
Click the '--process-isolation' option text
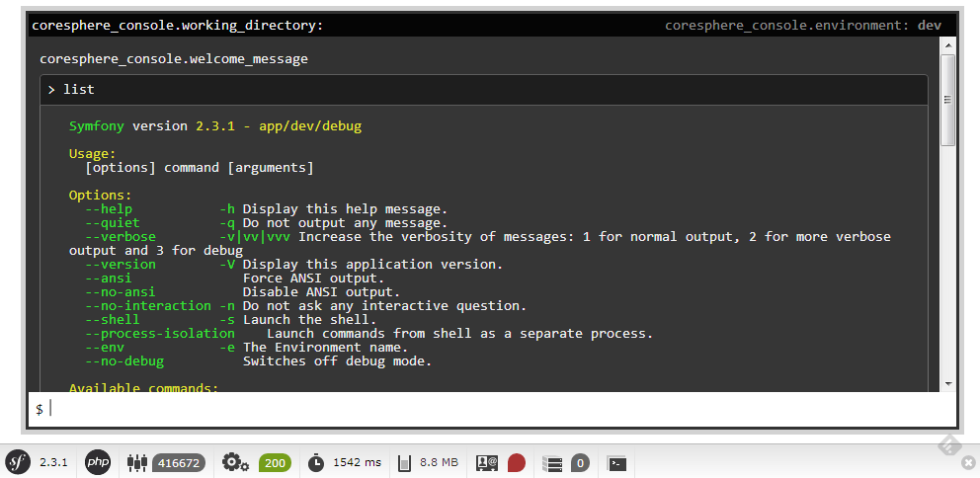pyautogui.click(x=160, y=333)
